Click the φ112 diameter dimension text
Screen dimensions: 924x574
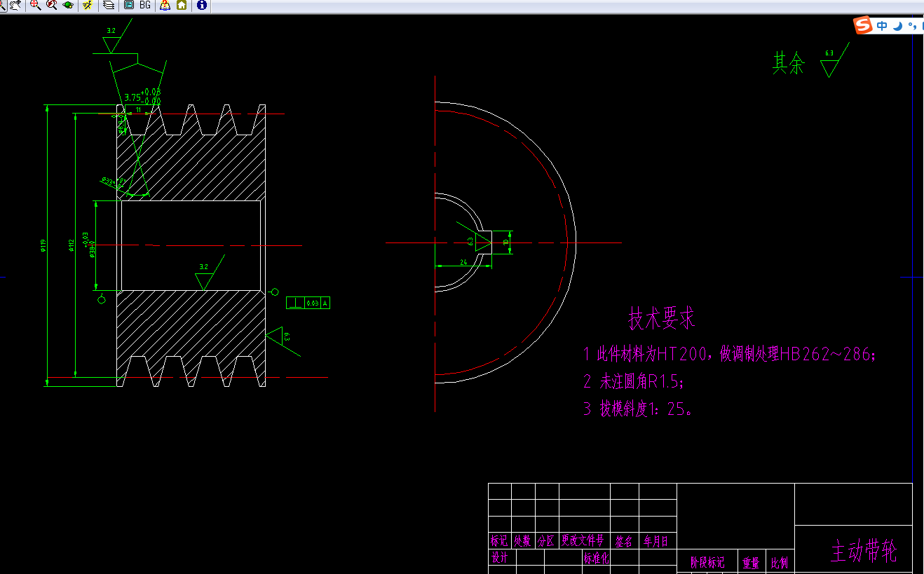71,245
